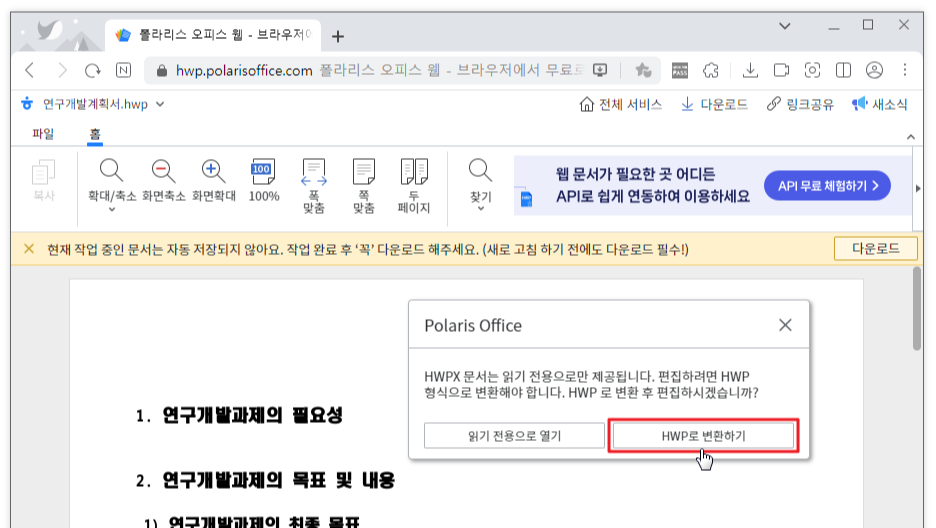Click the Polaris Office logo icon
Viewport: 936px width, 528px height.
click(27, 104)
